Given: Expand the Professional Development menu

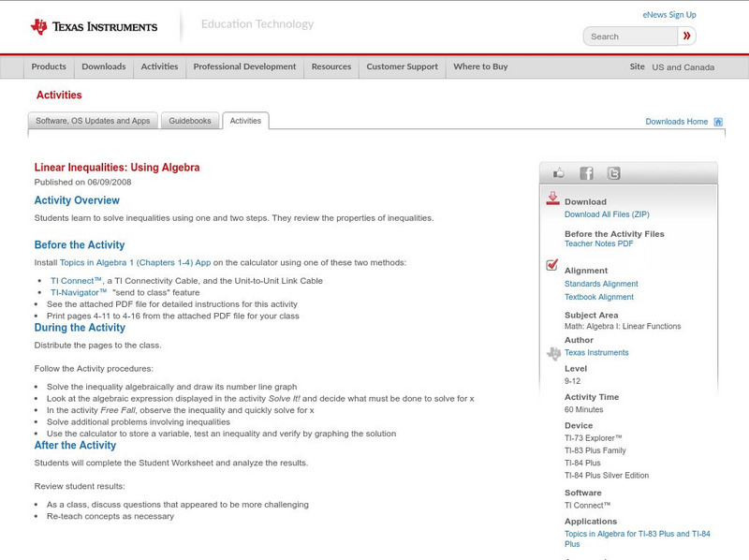Looking at the screenshot, I should (244, 66).
